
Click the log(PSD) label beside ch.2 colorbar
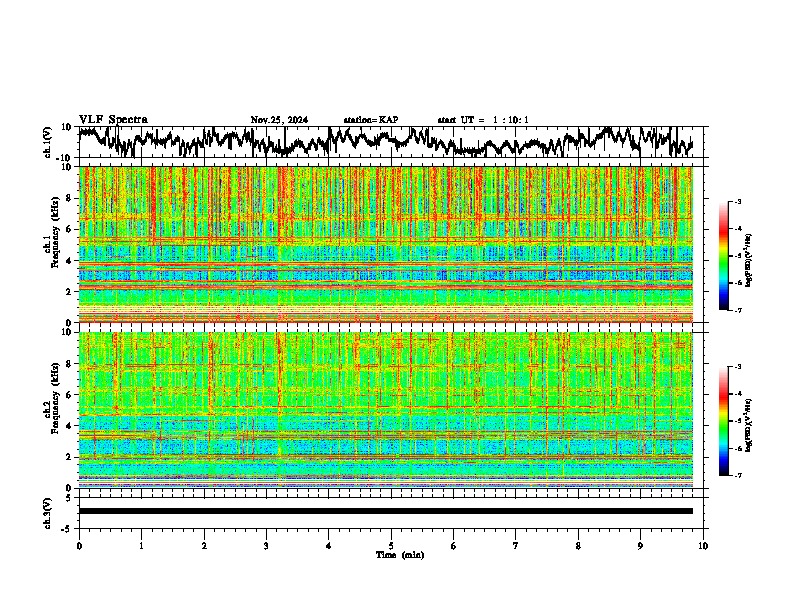click(748, 426)
